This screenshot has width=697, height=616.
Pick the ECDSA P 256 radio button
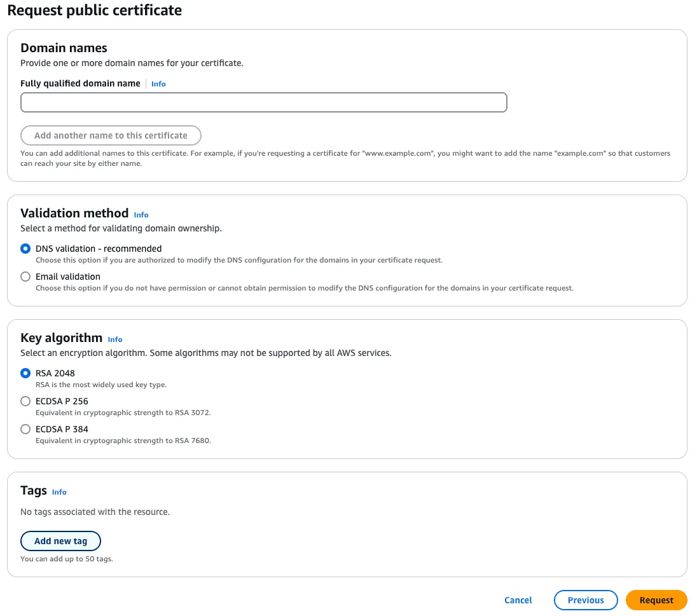(25, 401)
